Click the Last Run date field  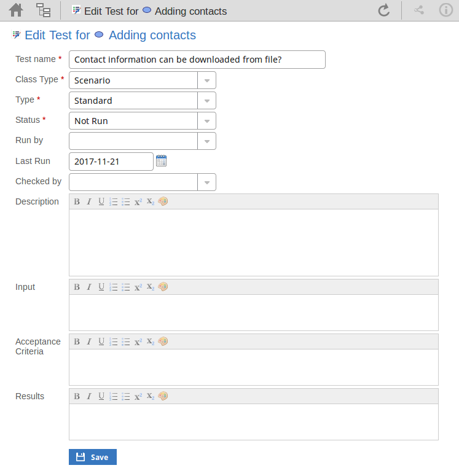tap(111, 162)
